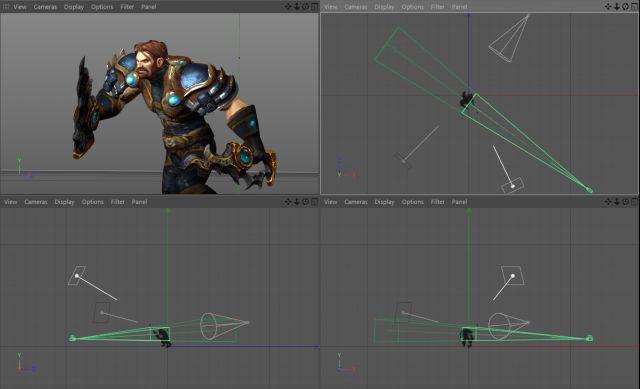Image resolution: width=640 pixels, height=389 pixels.
Task: Open Filter menu in top-view viewport
Action: (438, 7)
